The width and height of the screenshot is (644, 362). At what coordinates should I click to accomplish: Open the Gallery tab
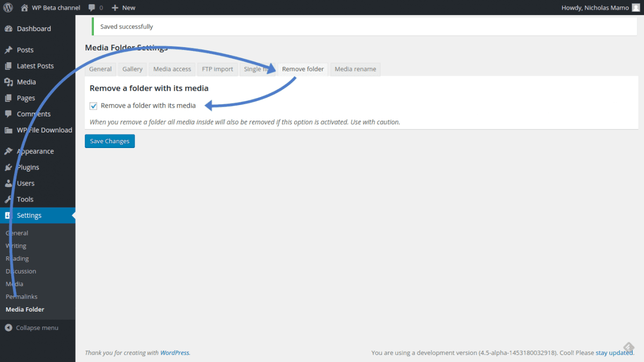click(132, 69)
